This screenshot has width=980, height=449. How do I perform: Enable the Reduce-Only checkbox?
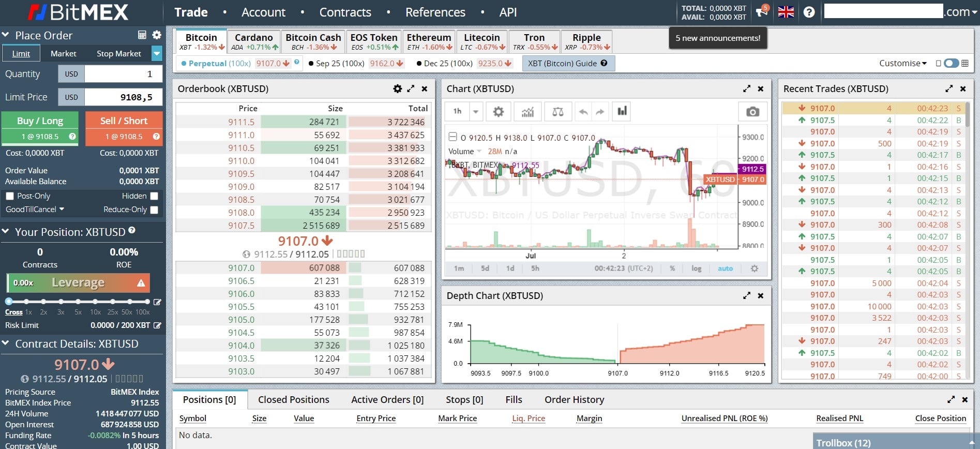click(154, 209)
